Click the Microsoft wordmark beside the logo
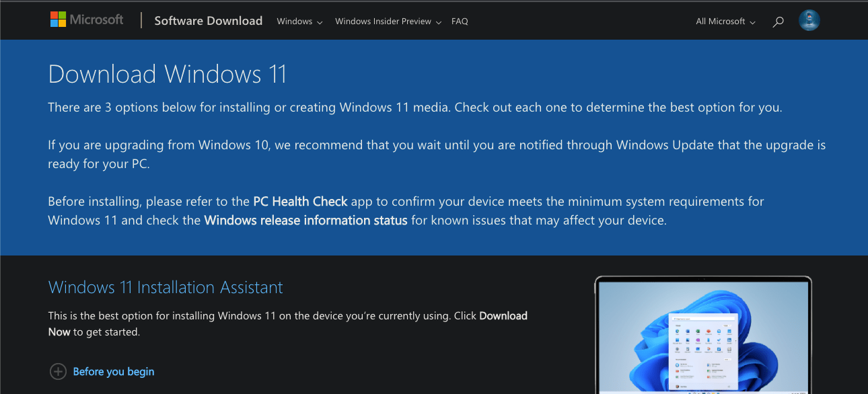868x394 pixels. point(95,19)
